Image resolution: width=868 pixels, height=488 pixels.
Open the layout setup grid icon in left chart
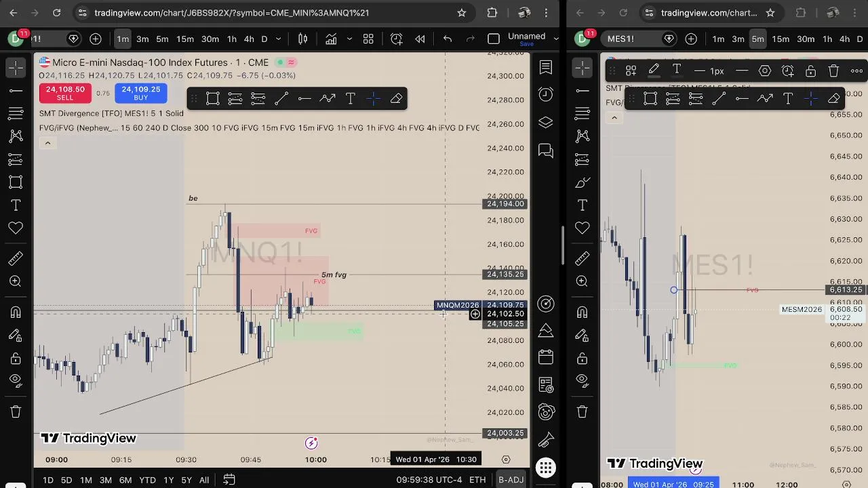pyautogui.click(x=368, y=39)
